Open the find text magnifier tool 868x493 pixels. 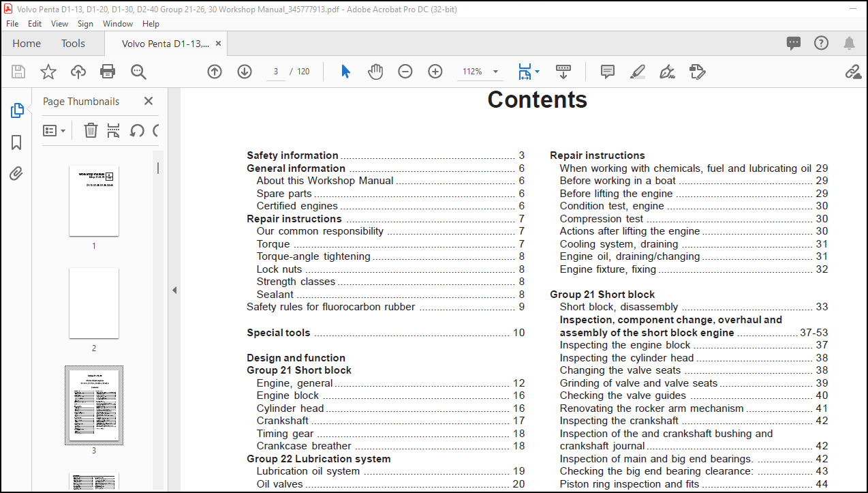pos(138,72)
